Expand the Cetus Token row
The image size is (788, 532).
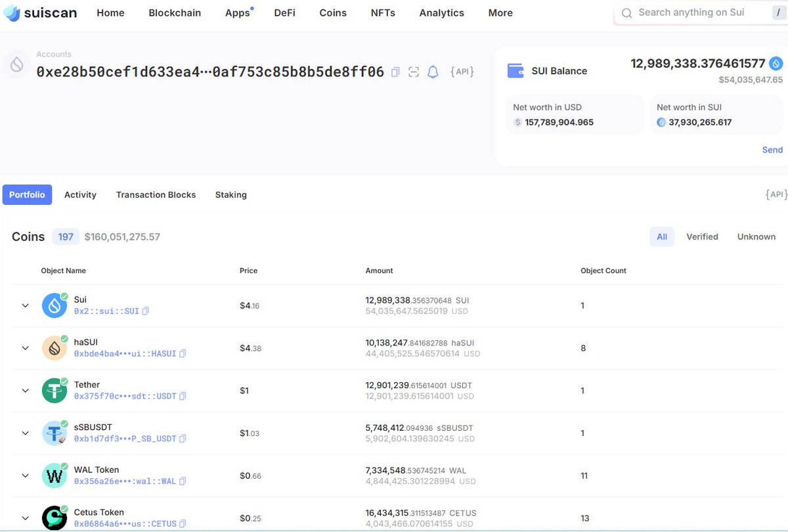click(26, 518)
